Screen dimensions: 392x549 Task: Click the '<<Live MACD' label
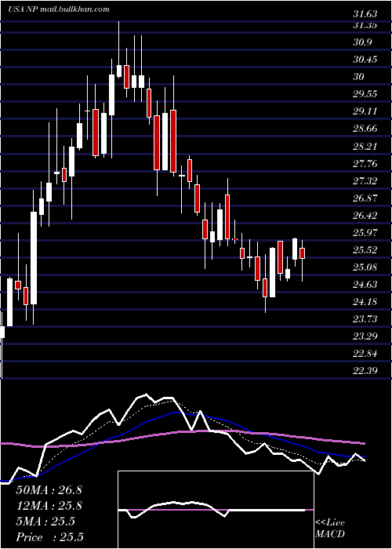tap(330, 528)
